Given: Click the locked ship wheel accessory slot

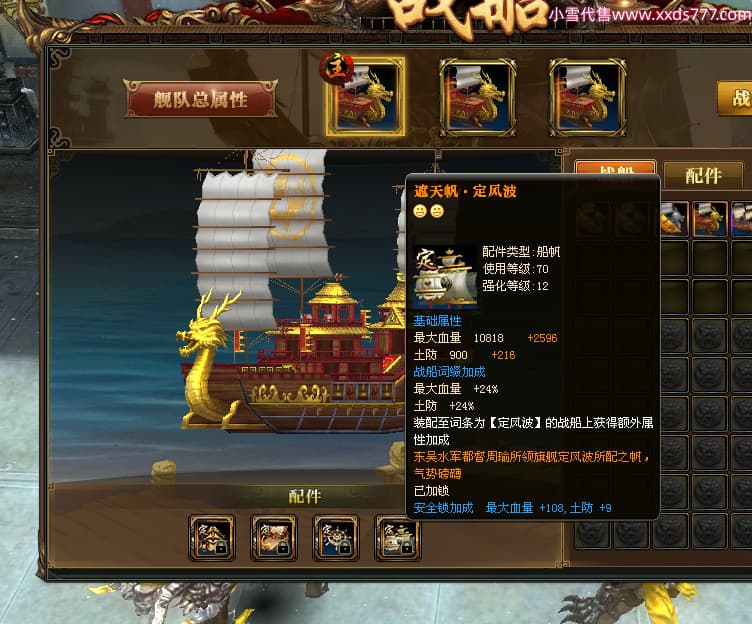Looking at the screenshot, I should coord(336,538).
